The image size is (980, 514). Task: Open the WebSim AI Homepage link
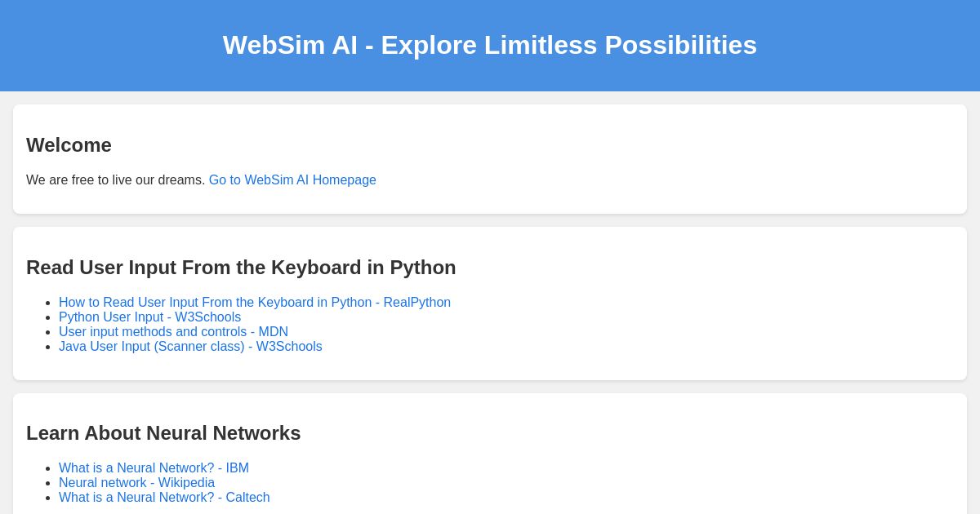pos(292,179)
